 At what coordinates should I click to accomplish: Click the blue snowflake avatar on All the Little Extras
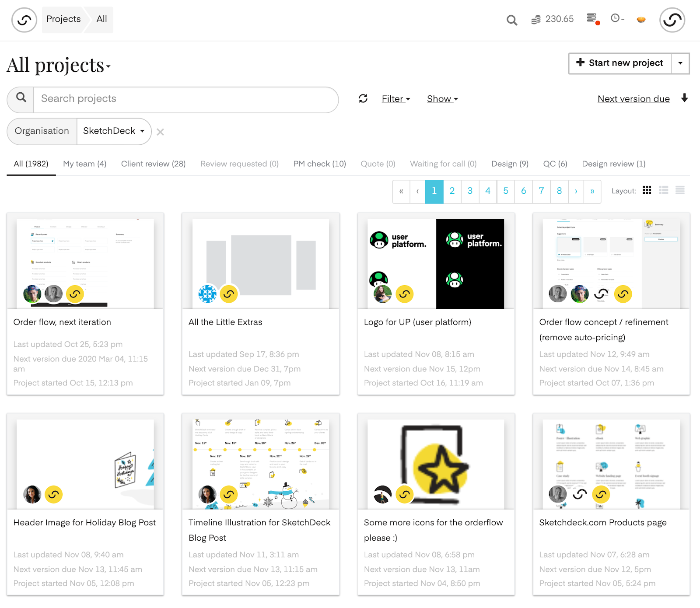(207, 294)
